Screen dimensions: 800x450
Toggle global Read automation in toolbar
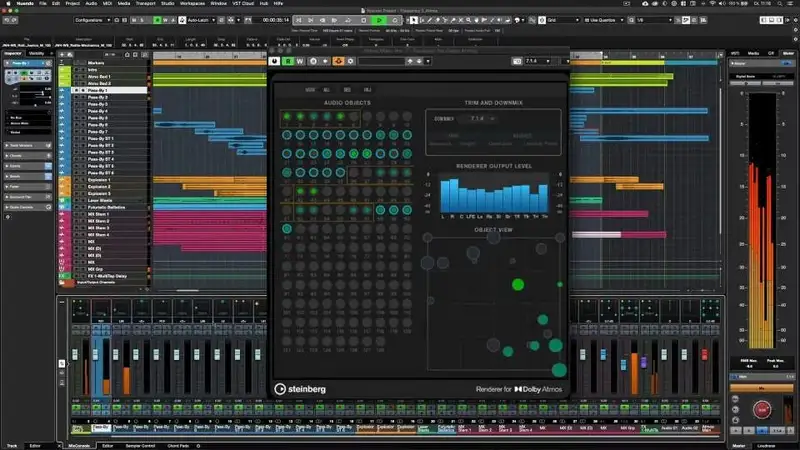(x=157, y=20)
